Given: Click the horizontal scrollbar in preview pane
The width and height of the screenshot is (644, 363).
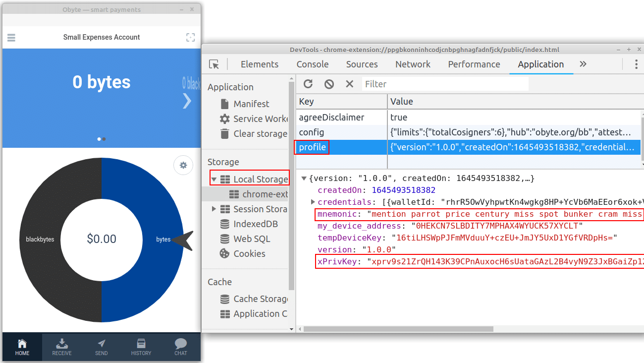Looking at the screenshot, I should pos(398,329).
